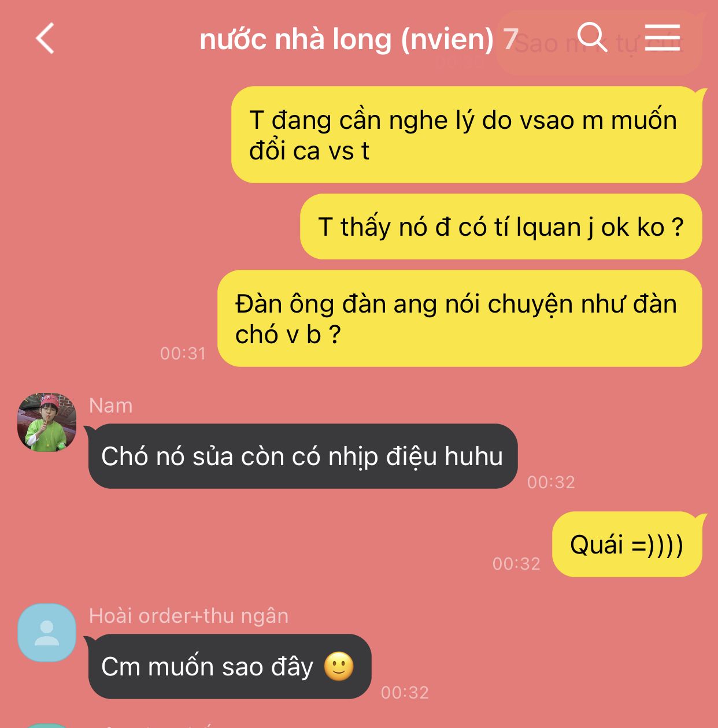Tap the back arrow icon
Image resolution: width=718 pixels, height=728 pixels.
pyautogui.click(x=45, y=39)
